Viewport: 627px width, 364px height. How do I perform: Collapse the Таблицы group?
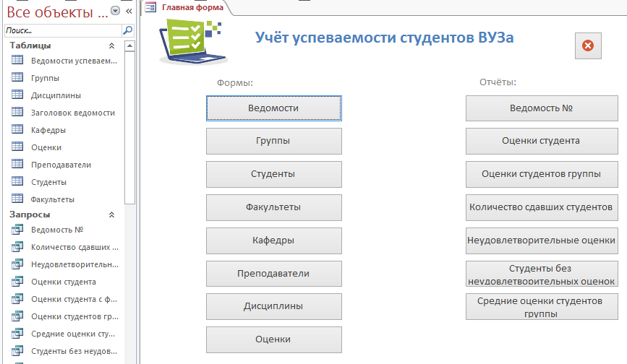pyautogui.click(x=111, y=45)
